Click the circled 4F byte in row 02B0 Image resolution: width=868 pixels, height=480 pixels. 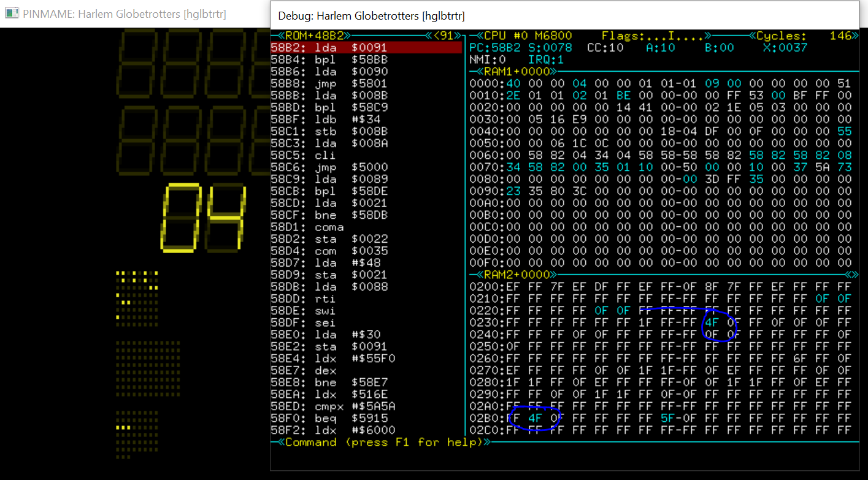tap(536, 418)
